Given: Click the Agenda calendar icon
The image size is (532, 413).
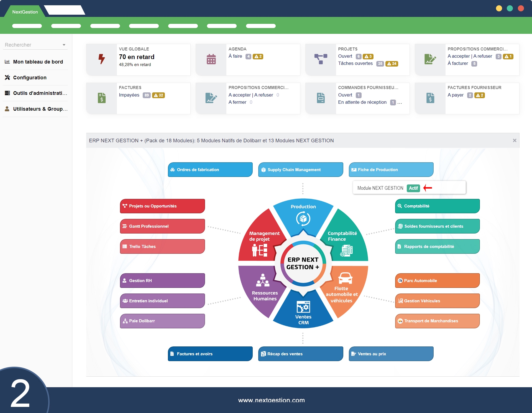Looking at the screenshot, I should [x=211, y=59].
